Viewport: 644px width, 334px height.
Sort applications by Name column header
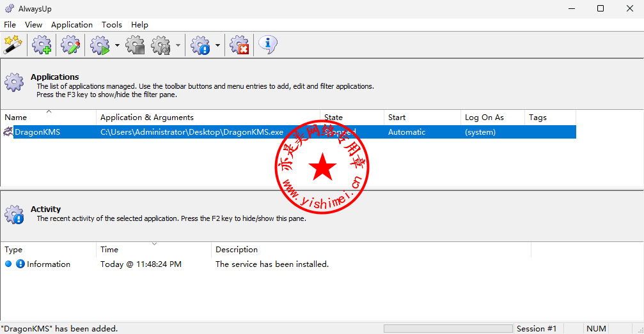pyautogui.click(x=49, y=118)
